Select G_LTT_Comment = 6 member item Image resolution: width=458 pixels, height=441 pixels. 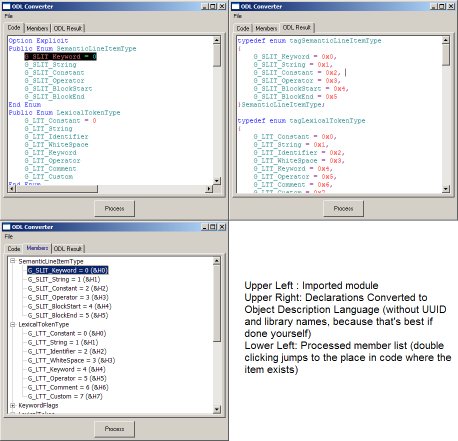click(x=68, y=387)
